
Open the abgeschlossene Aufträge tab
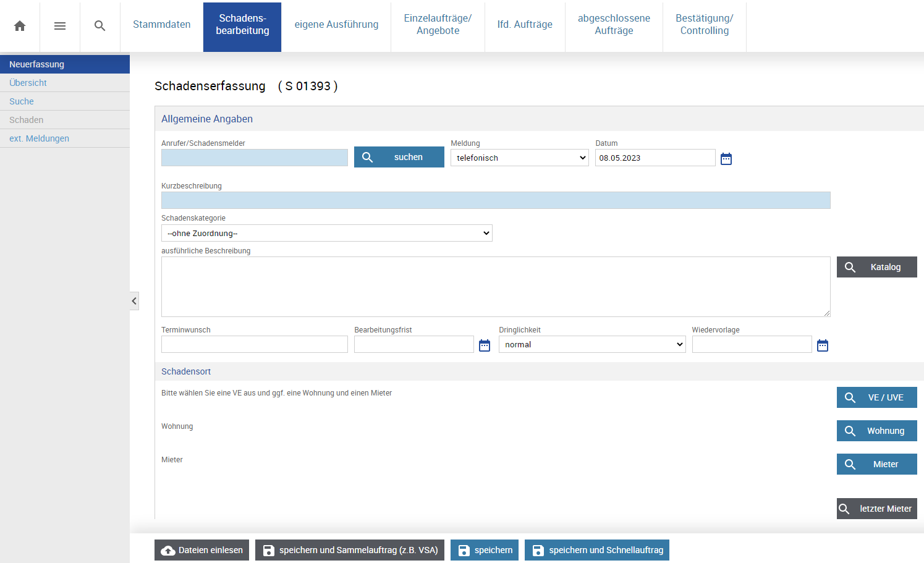pos(614,25)
